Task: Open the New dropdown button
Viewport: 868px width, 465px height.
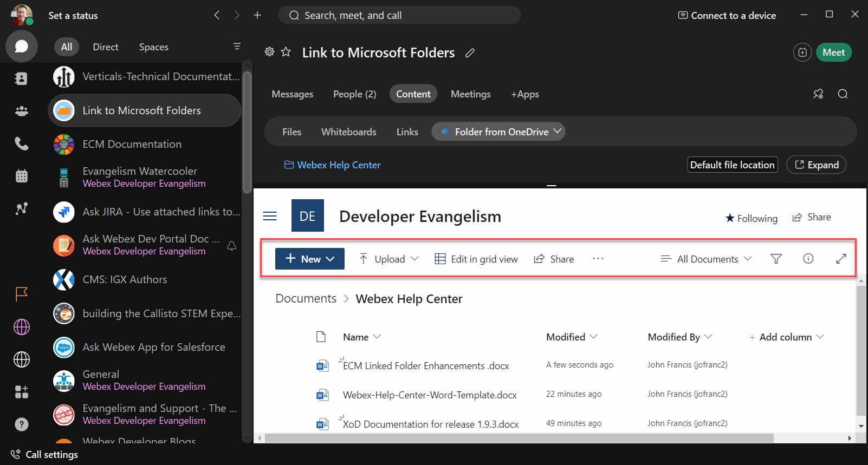Action: point(310,259)
